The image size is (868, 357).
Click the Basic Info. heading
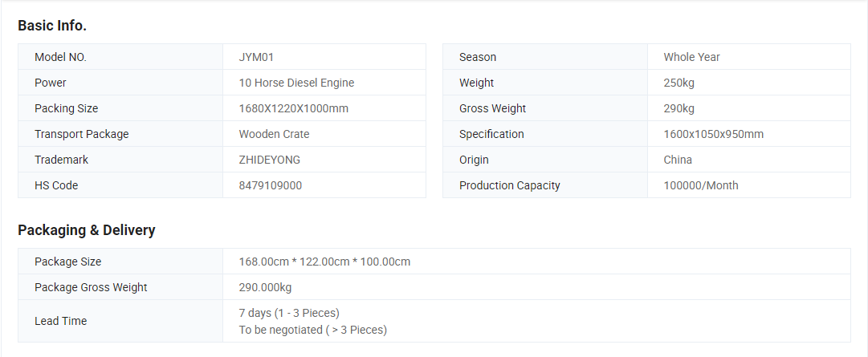[52, 26]
